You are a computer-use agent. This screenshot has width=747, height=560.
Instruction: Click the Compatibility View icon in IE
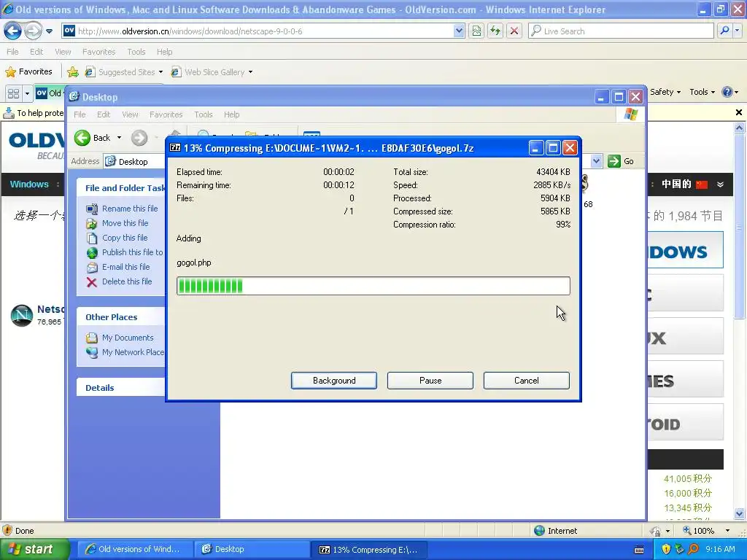(476, 31)
